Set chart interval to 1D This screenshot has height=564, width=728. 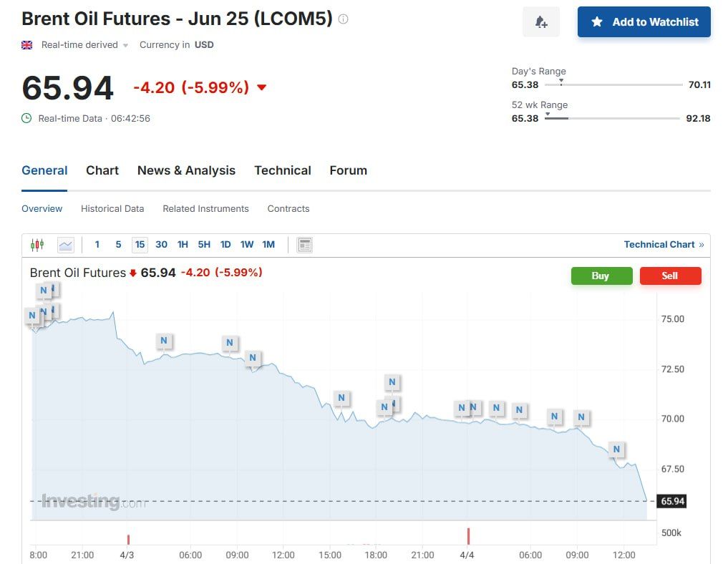click(225, 245)
